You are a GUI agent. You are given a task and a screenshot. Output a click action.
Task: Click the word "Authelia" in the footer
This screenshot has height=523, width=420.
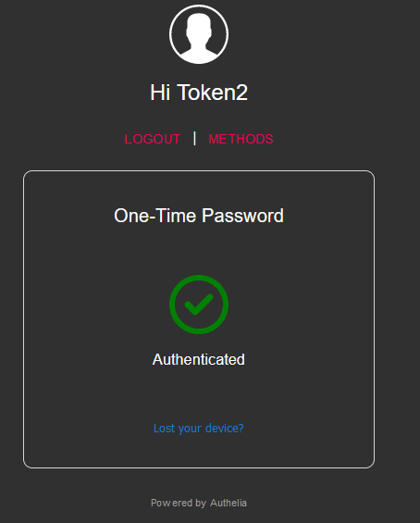click(x=229, y=503)
